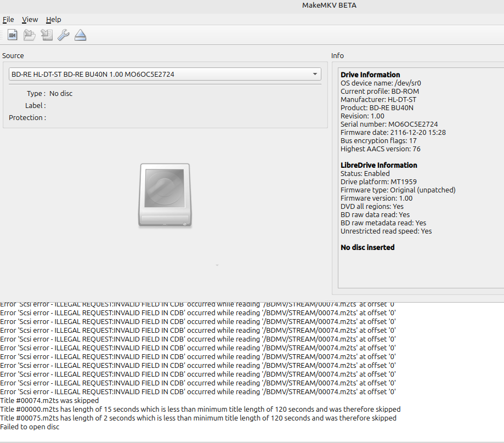The height and width of the screenshot is (443, 504).
Task: Select the 'No disc inserted' text
Action: pyautogui.click(x=367, y=248)
